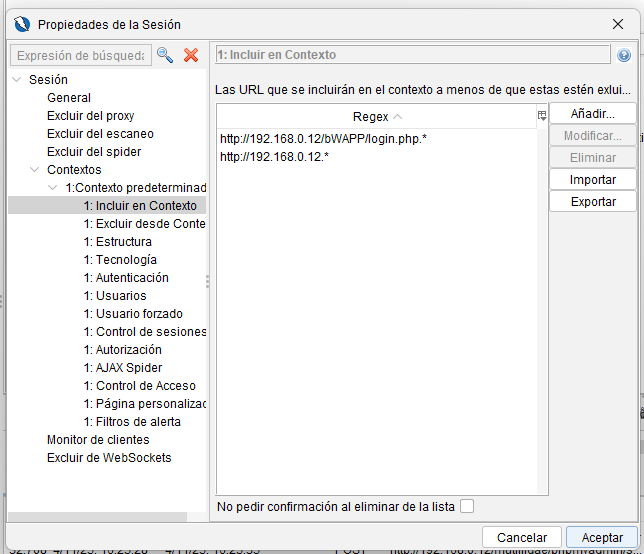Select 'Excluir del proxy' in the tree
644x554 pixels.
(x=90, y=116)
